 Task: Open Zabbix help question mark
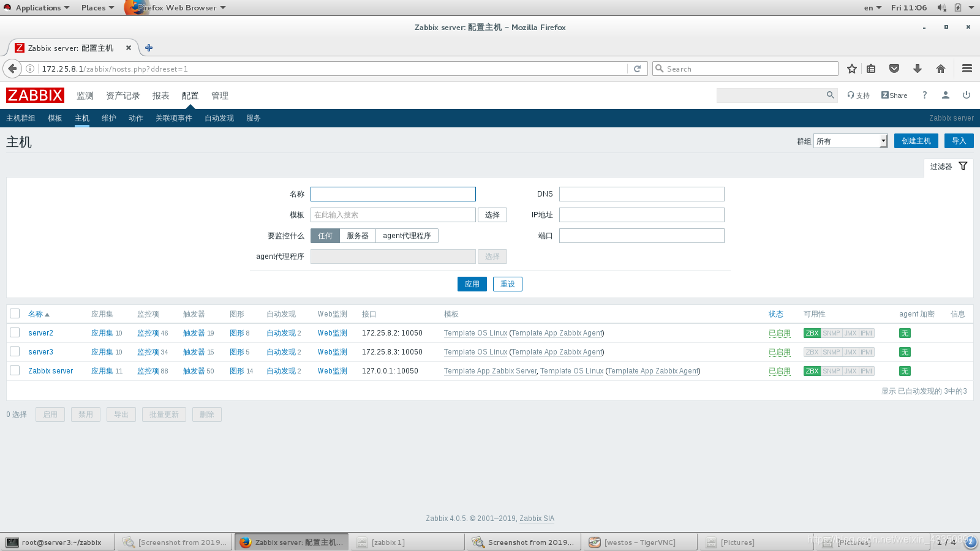(x=924, y=95)
